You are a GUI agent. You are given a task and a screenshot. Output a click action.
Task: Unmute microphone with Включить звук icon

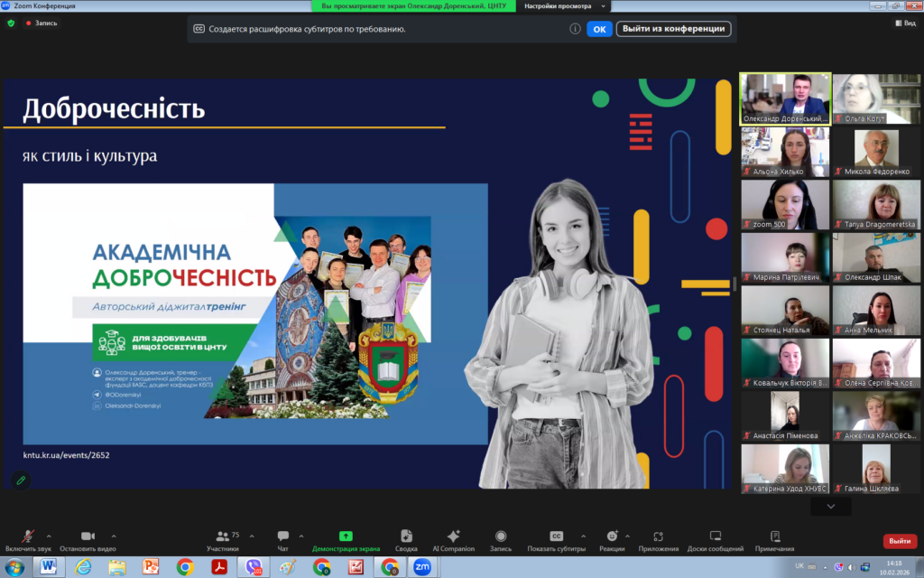29,536
